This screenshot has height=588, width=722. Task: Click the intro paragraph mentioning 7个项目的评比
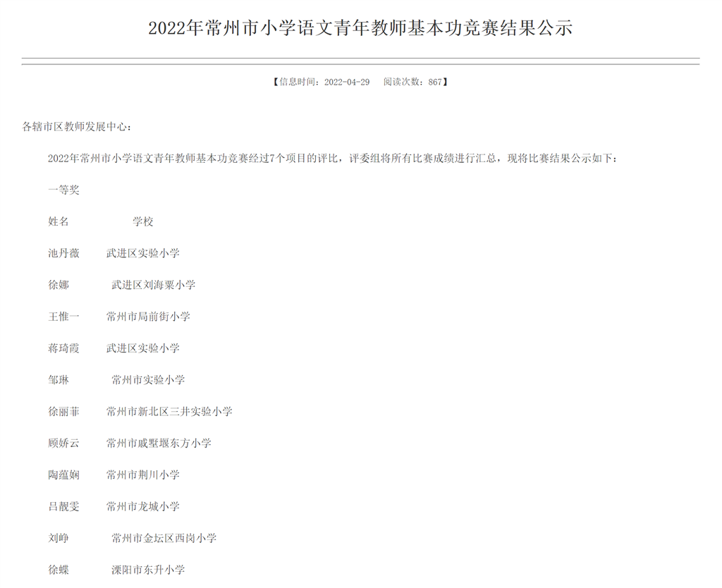(x=333, y=159)
